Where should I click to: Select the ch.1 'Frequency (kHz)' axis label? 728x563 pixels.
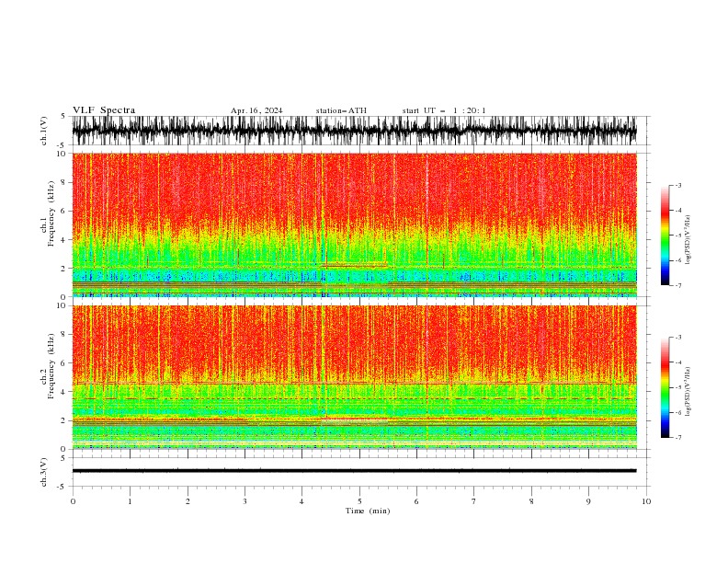pyautogui.click(x=51, y=213)
